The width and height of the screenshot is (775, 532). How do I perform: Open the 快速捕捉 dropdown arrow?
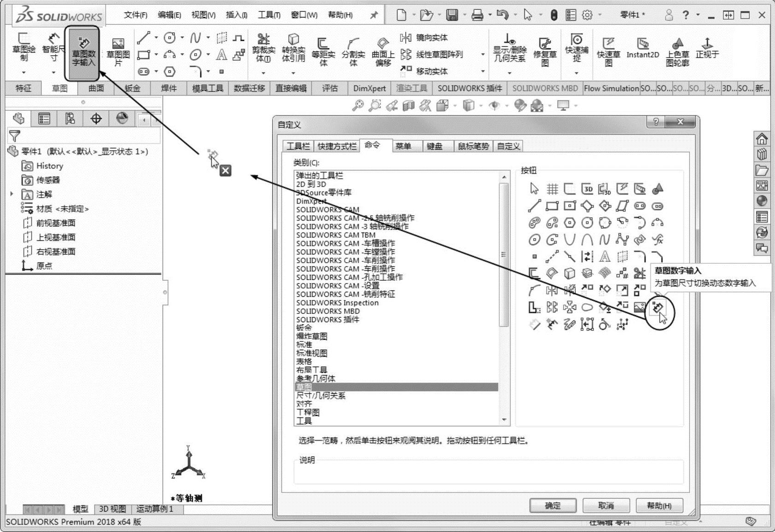tap(576, 73)
